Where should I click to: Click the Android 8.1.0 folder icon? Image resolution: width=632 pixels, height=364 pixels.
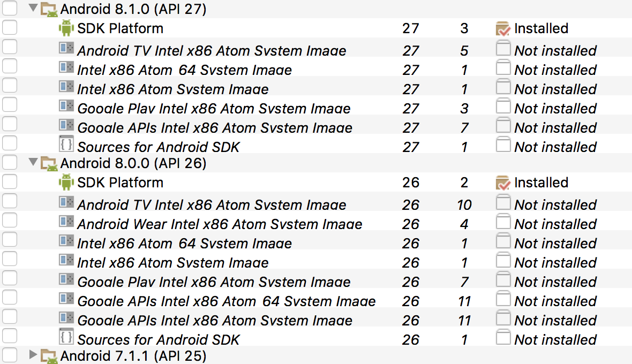click(49, 9)
